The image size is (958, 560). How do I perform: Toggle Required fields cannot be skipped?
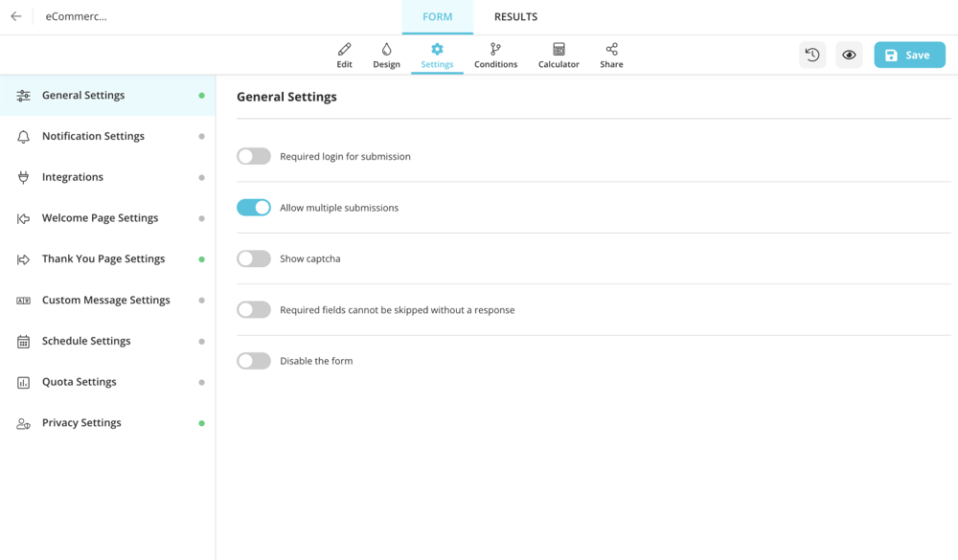click(x=254, y=310)
